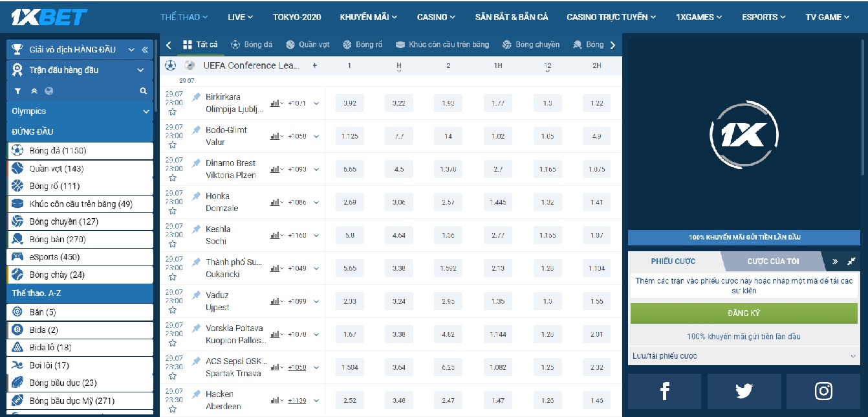Click odds 3.92 for Birkirkara
Image resolution: width=868 pixels, height=417 pixels.
pyautogui.click(x=350, y=103)
